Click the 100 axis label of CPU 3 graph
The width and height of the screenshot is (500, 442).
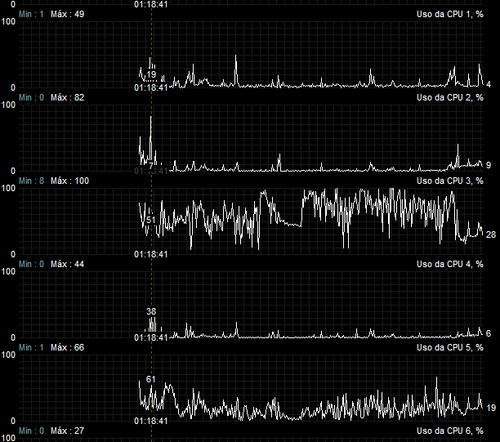point(9,188)
